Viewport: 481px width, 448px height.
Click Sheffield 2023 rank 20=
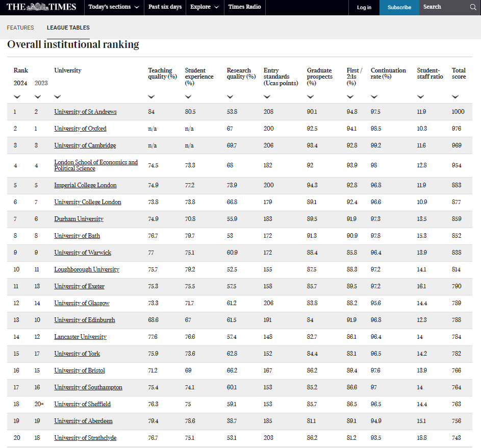pos(39,404)
